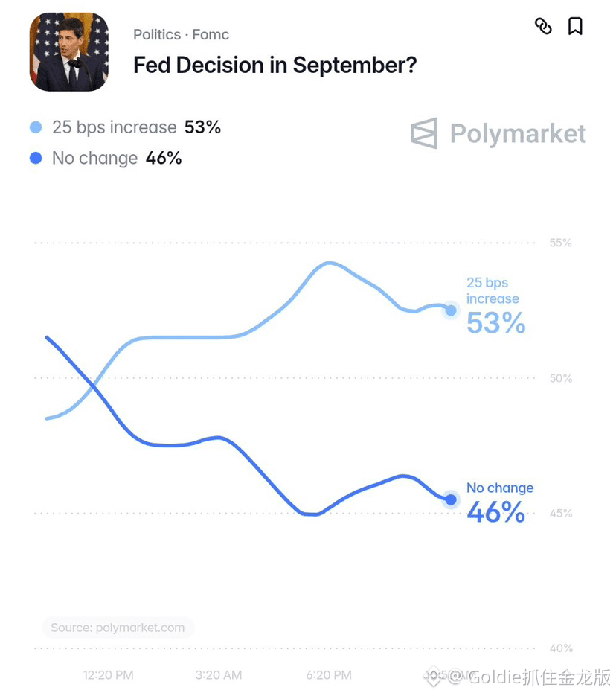Image resolution: width=616 pixels, height=696 pixels.
Task: Copy the market link via chain icon
Action: pyautogui.click(x=543, y=26)
